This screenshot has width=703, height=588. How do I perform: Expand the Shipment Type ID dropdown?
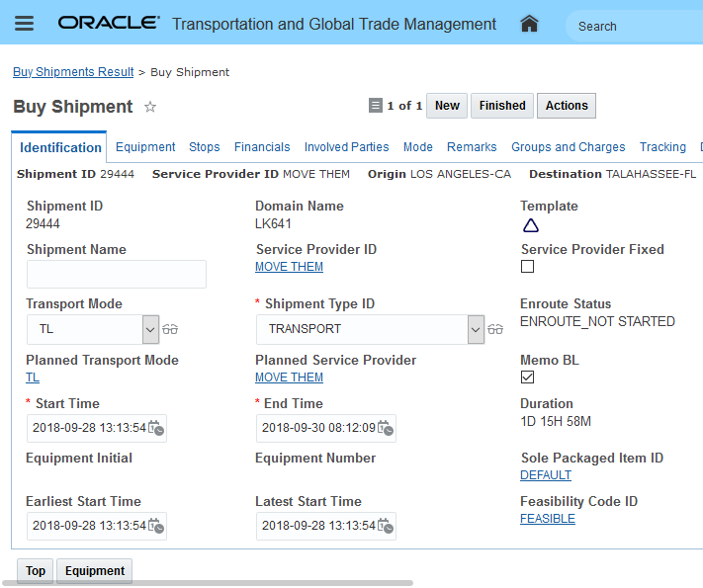(x=477, y=329)
